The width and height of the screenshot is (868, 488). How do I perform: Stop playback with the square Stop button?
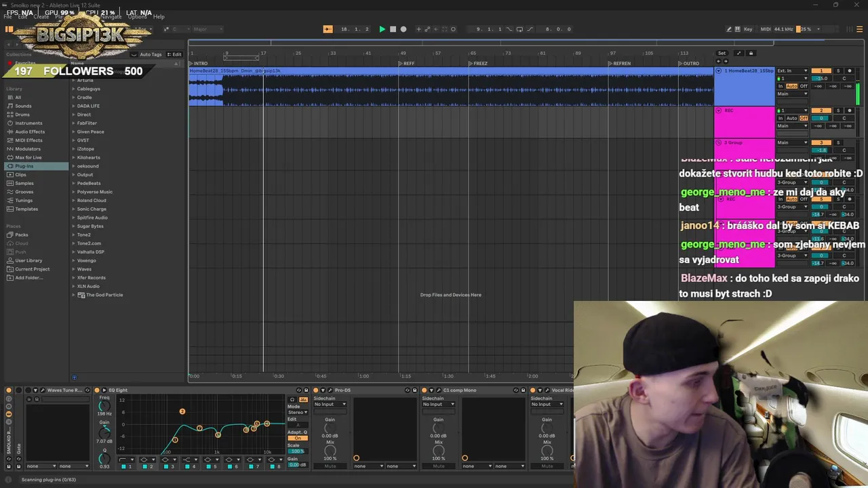[x=393, y=29]
